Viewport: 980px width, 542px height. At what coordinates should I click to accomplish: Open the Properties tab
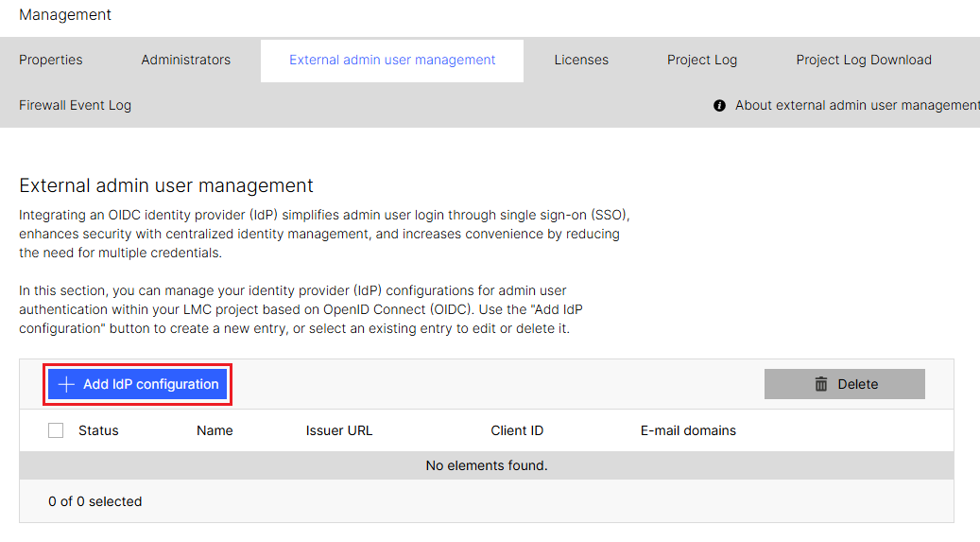click(x=51, y=60)
